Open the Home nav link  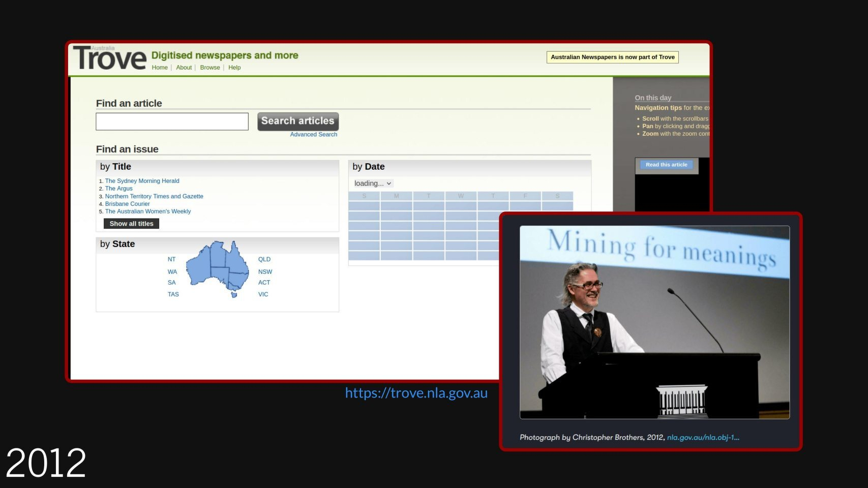click(x=160, y=68)
